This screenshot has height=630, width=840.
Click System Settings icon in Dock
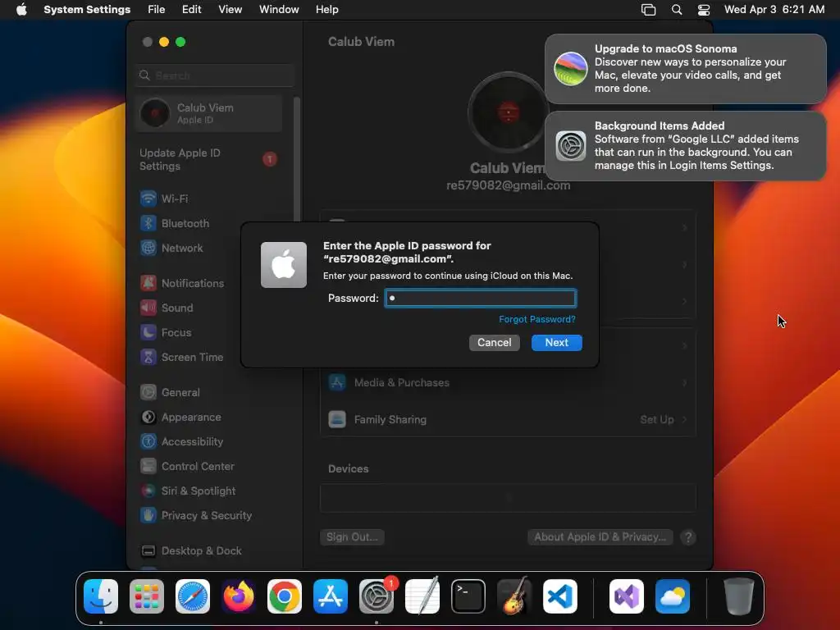pos(377,596)
